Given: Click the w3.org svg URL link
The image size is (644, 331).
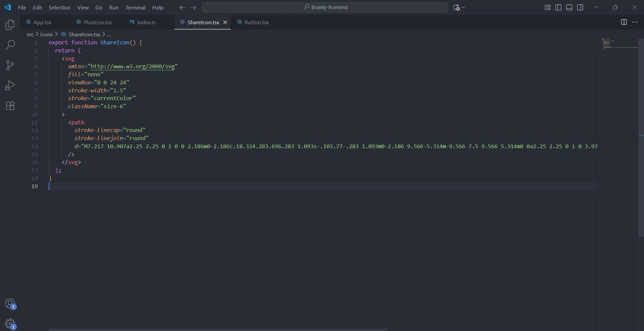Looking at the screenshot, I should (134, 66).
